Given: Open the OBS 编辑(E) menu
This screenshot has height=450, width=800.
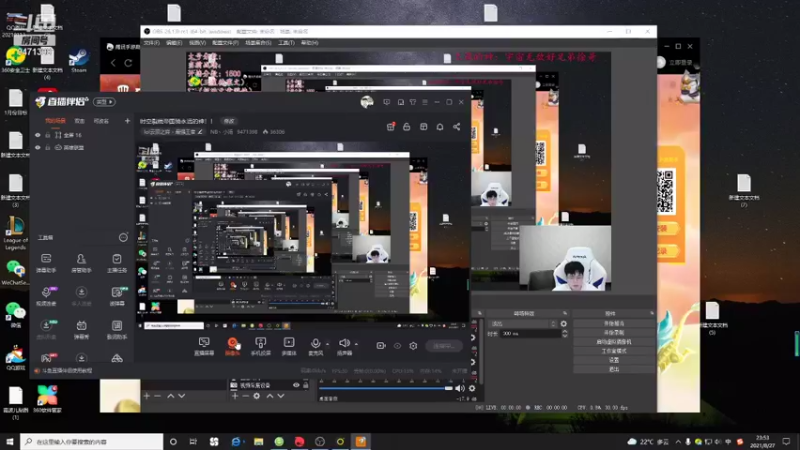Looking at the screenshot, I should [174, 43].
